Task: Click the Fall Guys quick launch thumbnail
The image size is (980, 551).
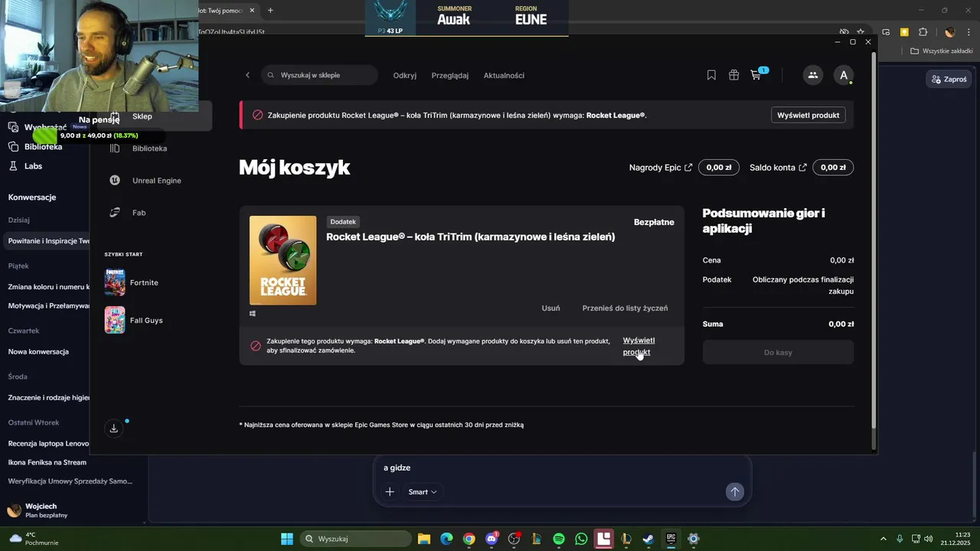Action: (x=115, y=320)
